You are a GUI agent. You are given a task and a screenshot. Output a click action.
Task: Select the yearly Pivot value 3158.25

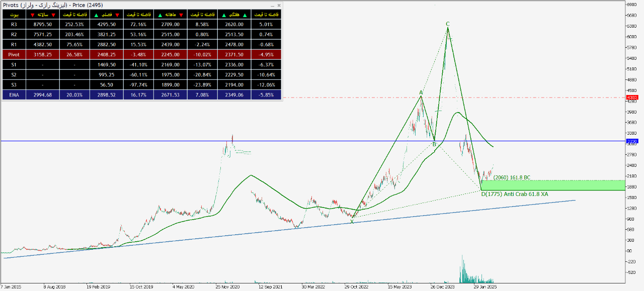pyautogui.click(x=43, y=54)
